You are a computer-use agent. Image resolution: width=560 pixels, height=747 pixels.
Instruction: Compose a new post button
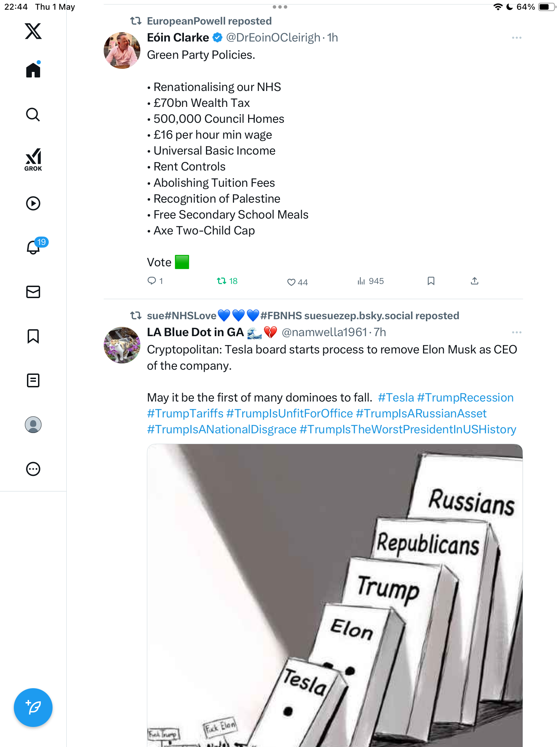tap(33, 708)
